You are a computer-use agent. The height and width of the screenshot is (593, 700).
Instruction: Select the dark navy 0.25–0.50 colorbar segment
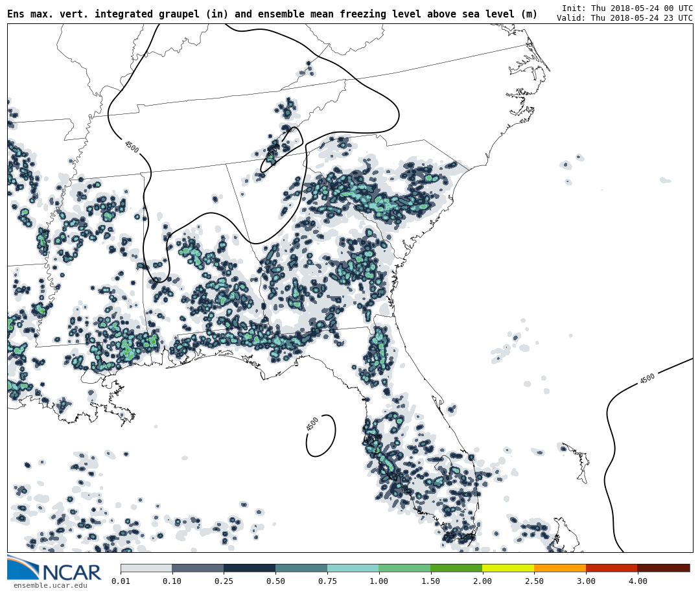(250, 568)
